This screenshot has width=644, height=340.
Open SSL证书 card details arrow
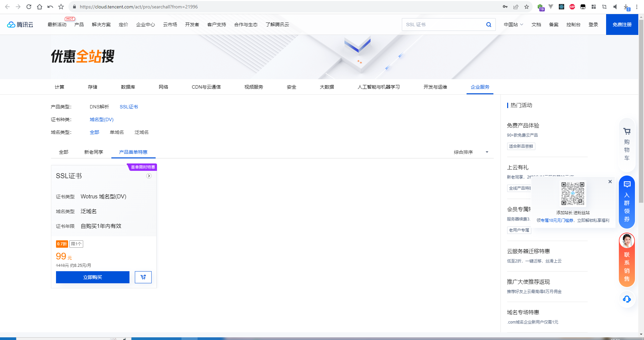point(149,176)
